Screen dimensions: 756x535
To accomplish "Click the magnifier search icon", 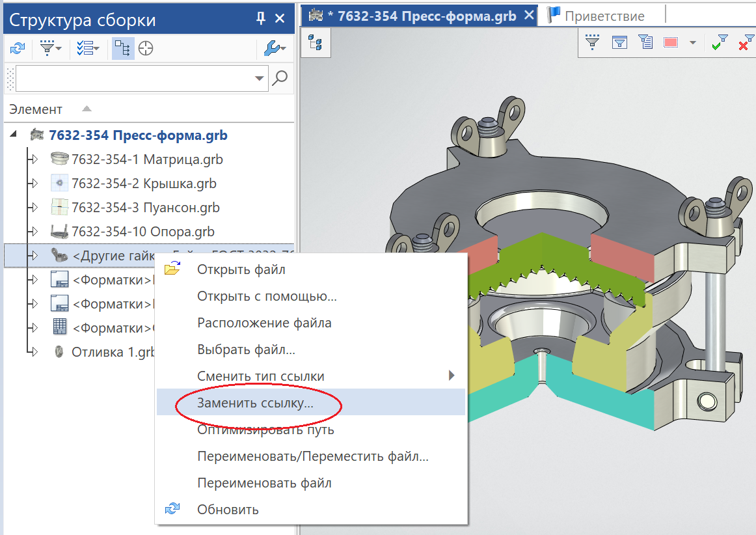I will (x=280, y=77).
